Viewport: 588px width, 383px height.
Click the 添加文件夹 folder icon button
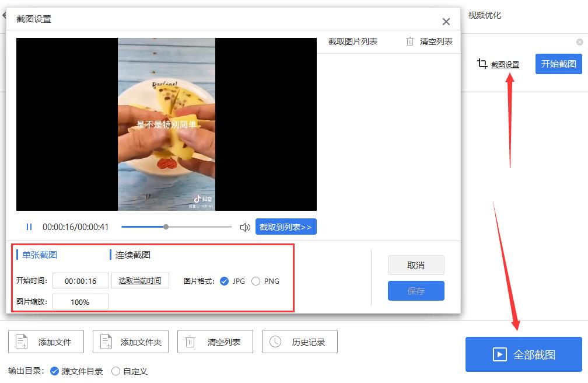point(131,342)
